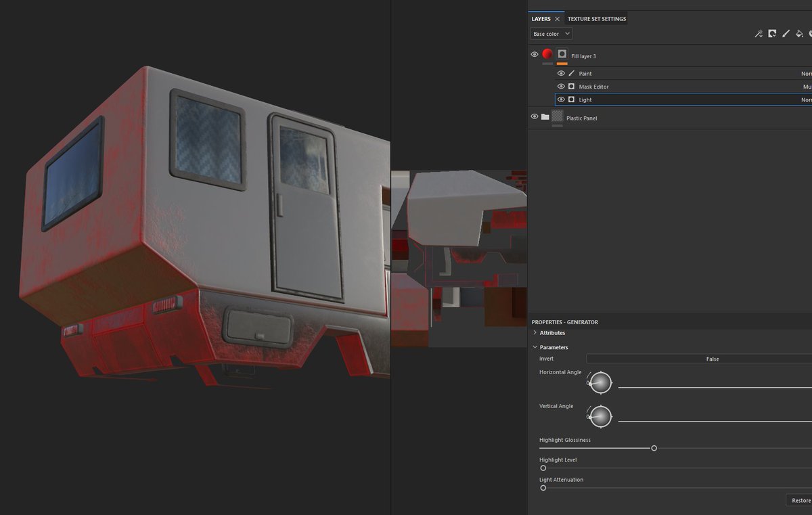812x515 pixels.
Task: Click the Invert field showing False
Action: pyautogui.click(x=713, y=359)
